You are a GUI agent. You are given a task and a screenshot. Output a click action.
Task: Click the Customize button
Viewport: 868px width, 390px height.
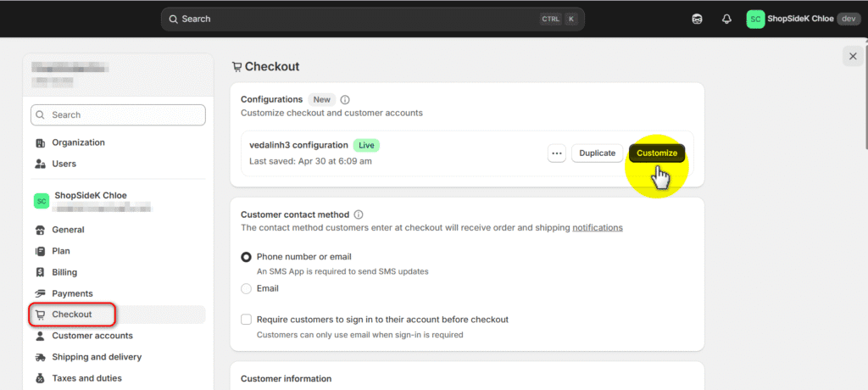[x=657, y=153]
